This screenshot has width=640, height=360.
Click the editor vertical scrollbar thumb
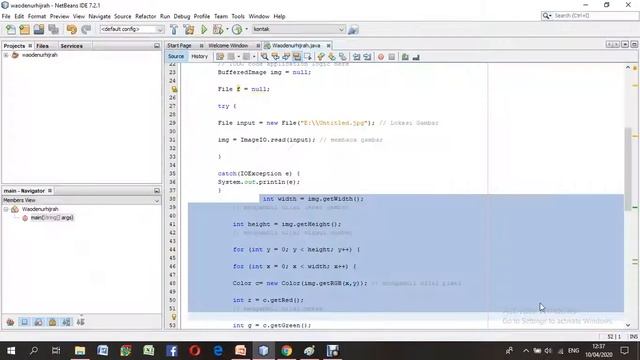point(628,169)
